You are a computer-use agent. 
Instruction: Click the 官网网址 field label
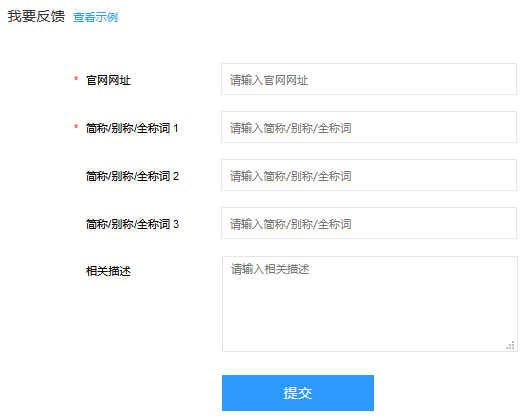pyautogui.click(x=108, y=80)
